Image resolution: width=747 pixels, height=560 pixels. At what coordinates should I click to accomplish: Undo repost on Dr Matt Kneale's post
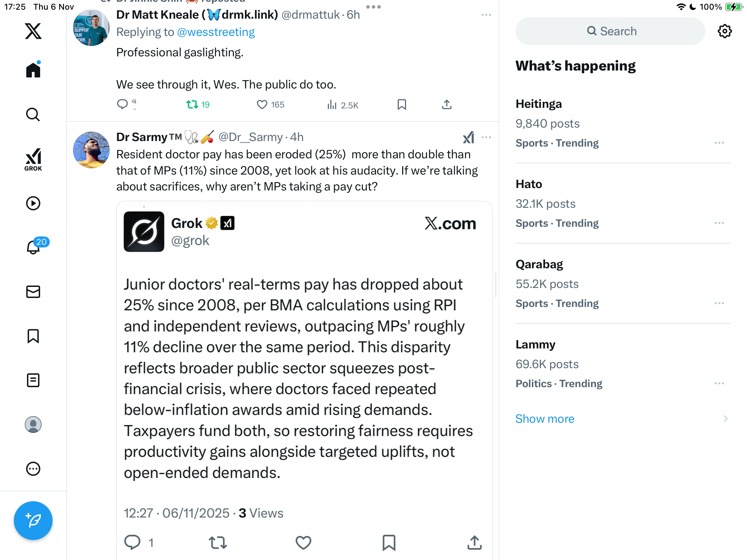tap(192, 104)
